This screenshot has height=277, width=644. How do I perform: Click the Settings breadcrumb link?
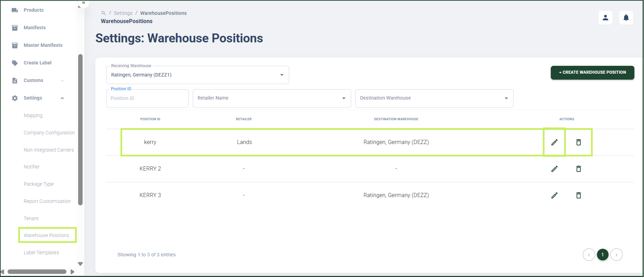pyautogui.click(x=123, y=13)
